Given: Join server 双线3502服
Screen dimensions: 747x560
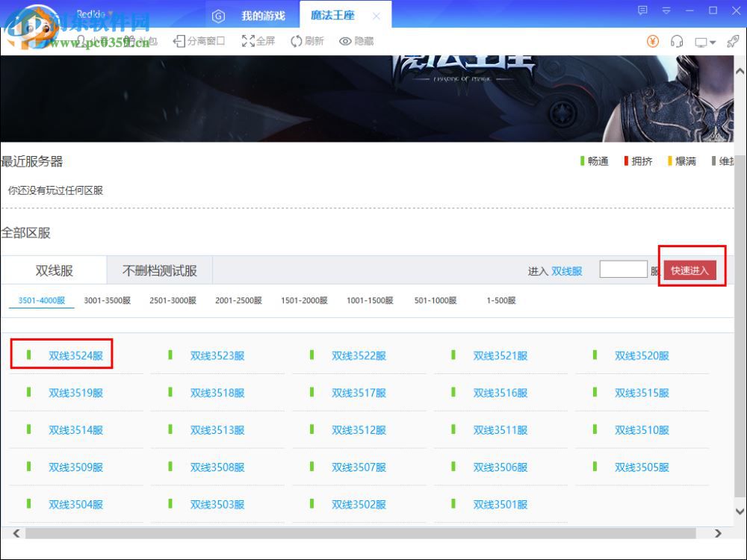Looking at the screenshot, I should 359,504.
